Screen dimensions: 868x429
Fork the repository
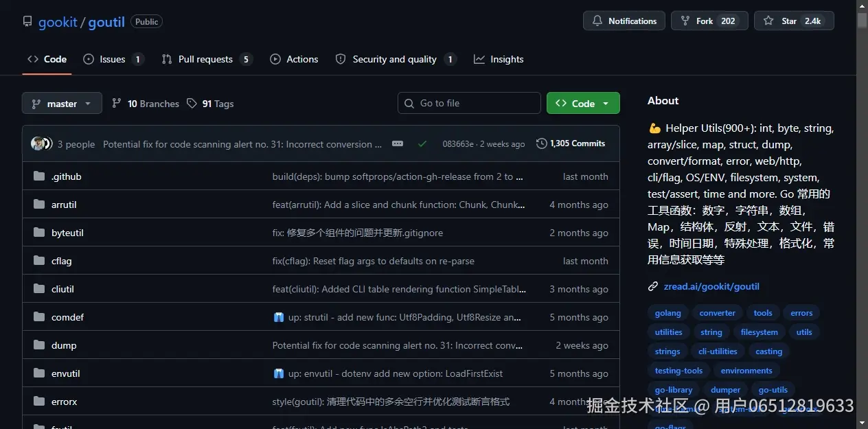coord(709,21)
